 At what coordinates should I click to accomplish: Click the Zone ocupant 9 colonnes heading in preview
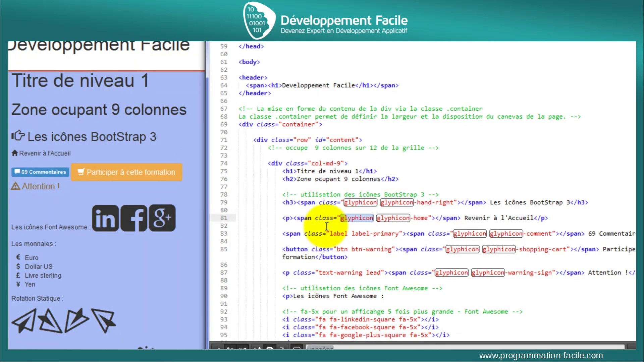point(99,110)
